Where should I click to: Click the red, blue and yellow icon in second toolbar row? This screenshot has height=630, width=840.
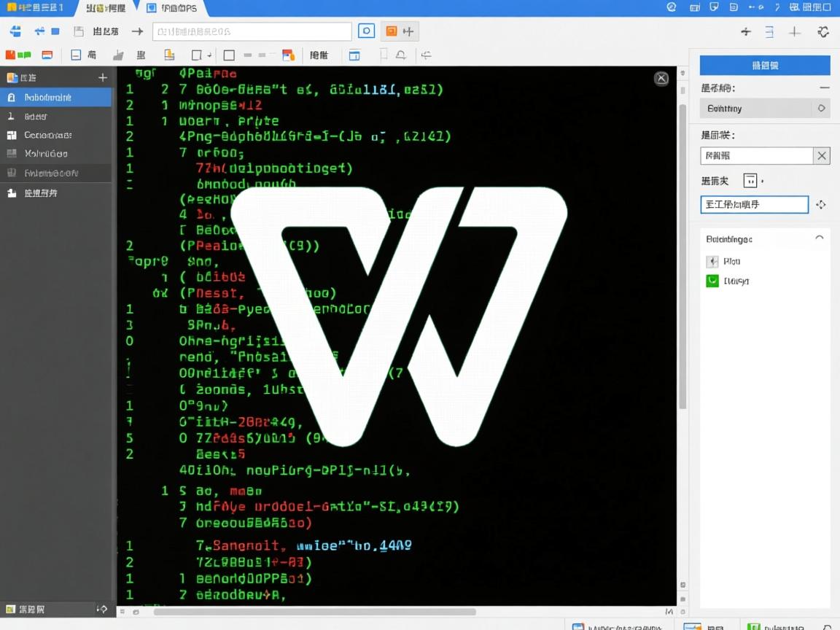point(288,55)
